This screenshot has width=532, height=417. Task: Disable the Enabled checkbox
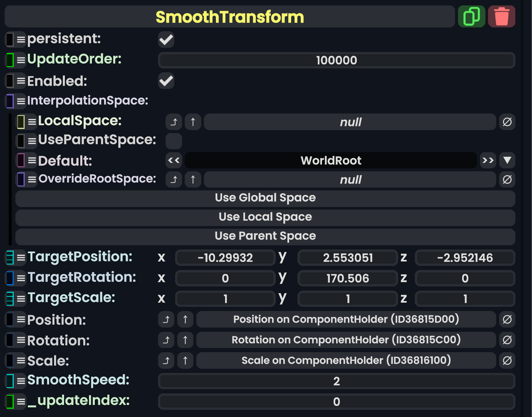[166, 81]
